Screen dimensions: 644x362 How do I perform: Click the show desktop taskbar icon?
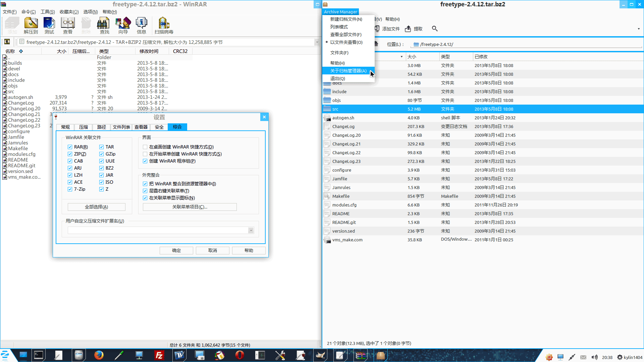click(x=23, y=355)
